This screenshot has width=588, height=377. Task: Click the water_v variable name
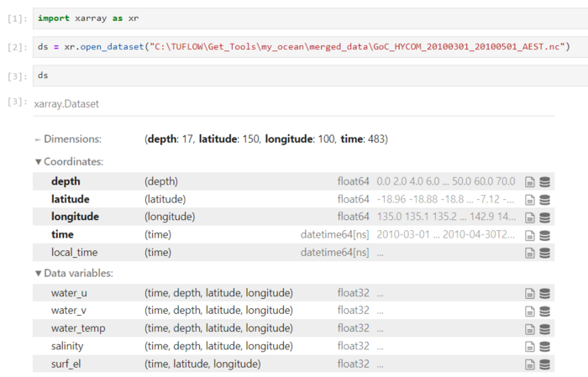point(69,311)
